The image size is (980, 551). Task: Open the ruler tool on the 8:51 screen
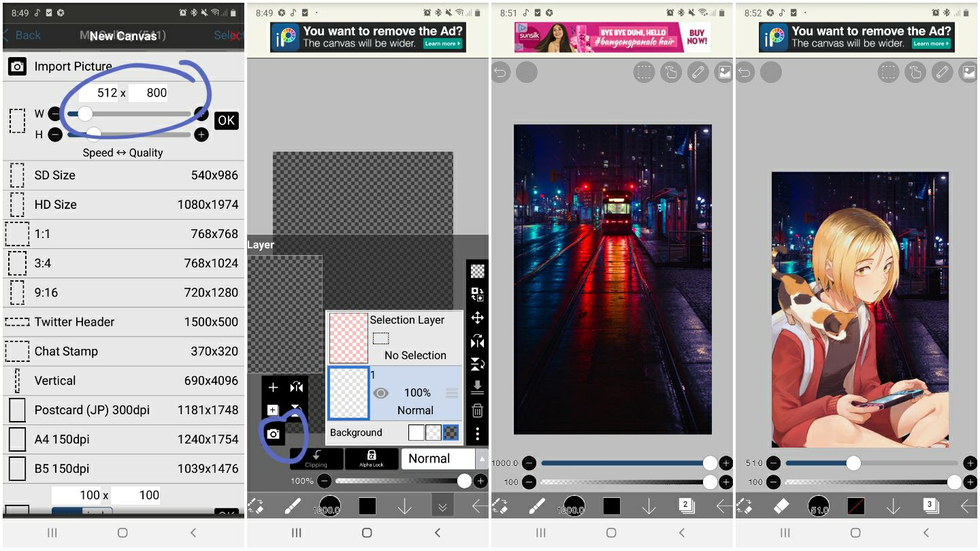tap(698, 72)
